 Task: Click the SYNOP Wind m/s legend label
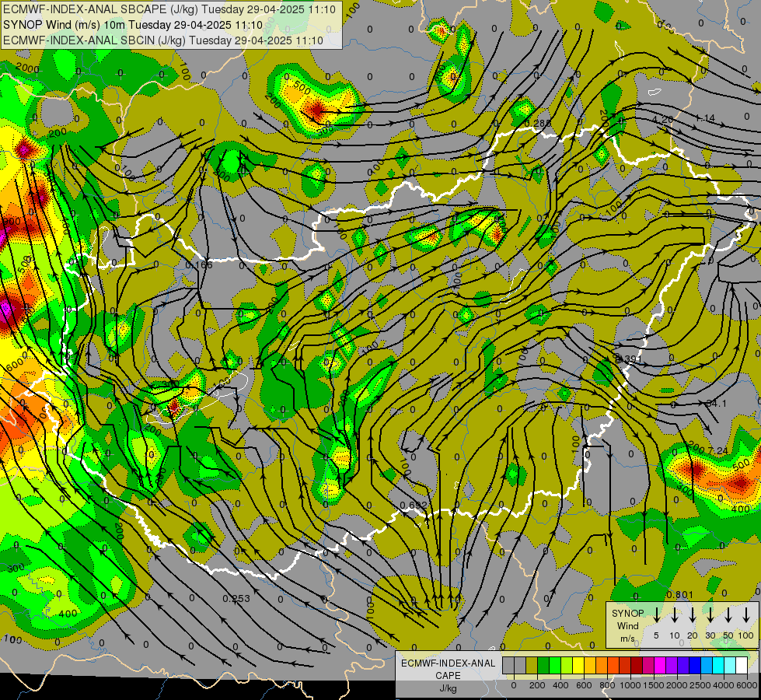point(627,625)
